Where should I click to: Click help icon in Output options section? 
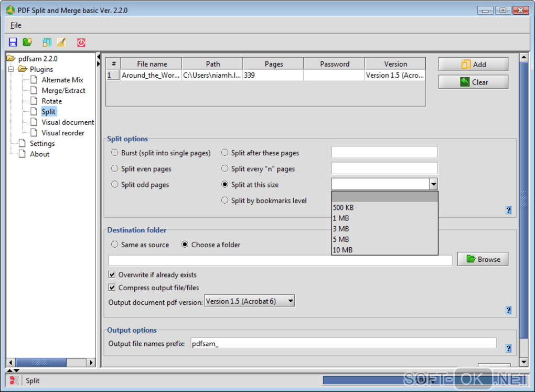tap(508, 348)
